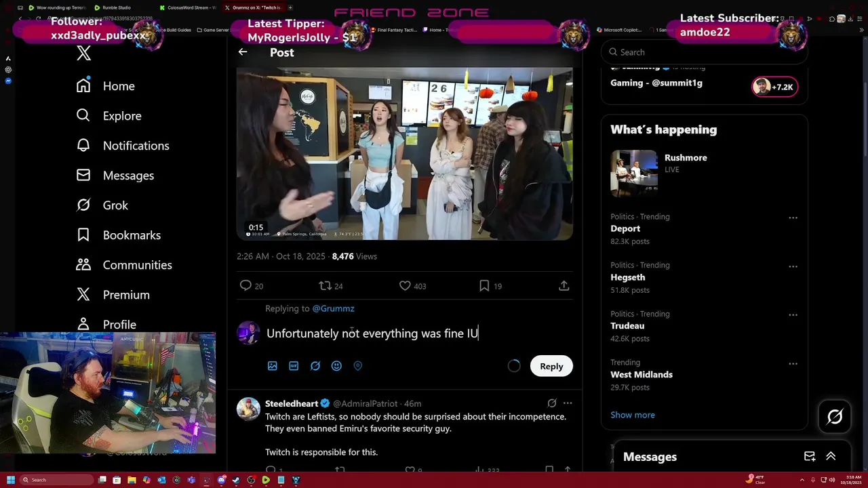Click the reply comment icon with 20
Image resolution: width=868 pixels, height=488 pixels.
[x=251, y=286]
